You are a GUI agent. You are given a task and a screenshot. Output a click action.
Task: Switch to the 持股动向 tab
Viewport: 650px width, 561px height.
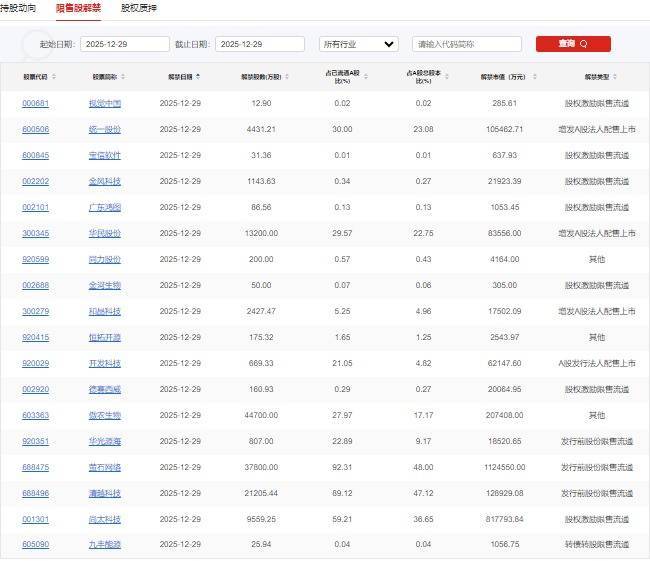pyautogui.click(x=18, y=7)
